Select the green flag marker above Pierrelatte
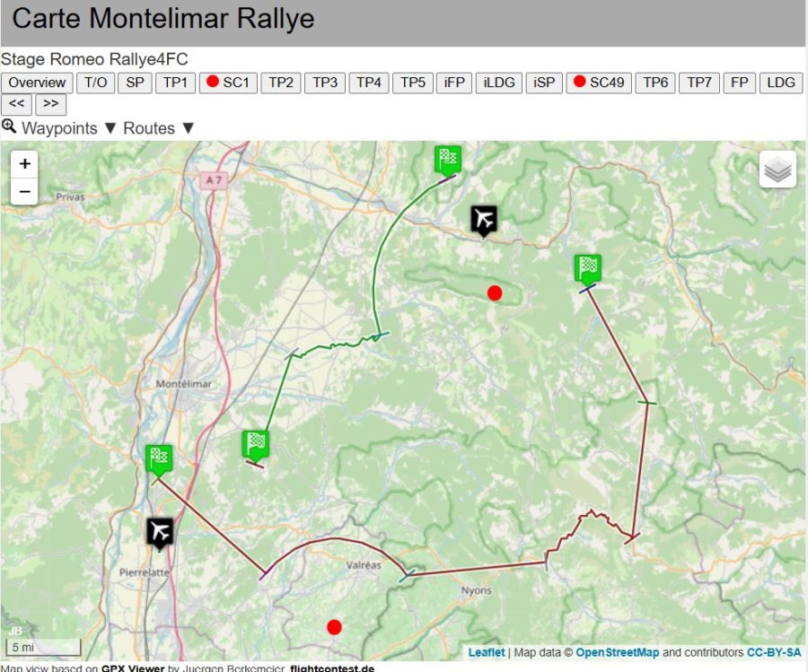The height and width of the screenshot is (672, 808). (159, 458)
